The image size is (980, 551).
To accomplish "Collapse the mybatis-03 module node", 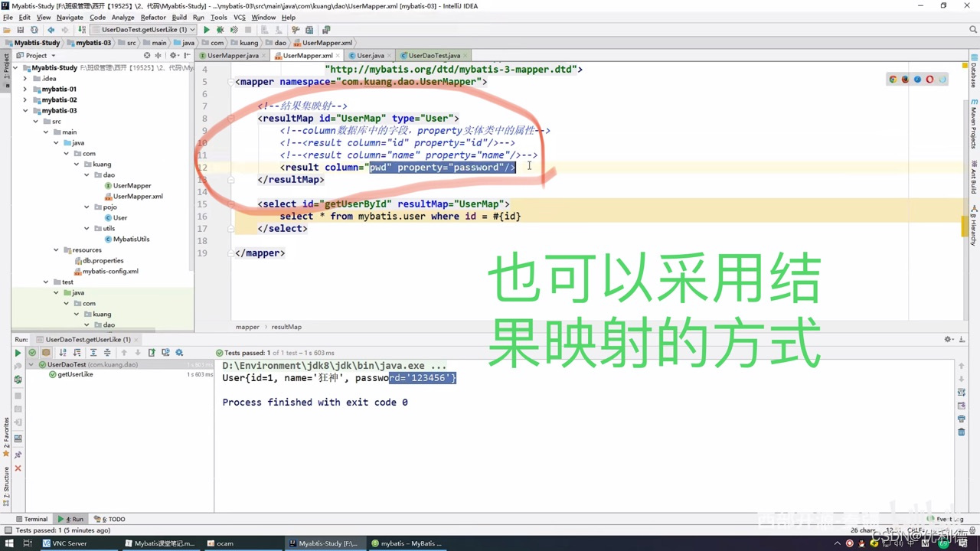I will (25, 110).
